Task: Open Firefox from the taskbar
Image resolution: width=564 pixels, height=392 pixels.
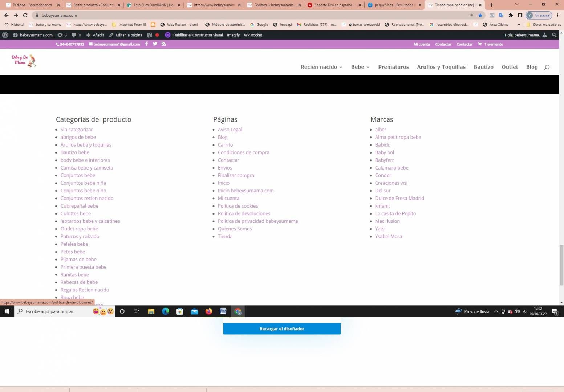Action: coord(208,311)
